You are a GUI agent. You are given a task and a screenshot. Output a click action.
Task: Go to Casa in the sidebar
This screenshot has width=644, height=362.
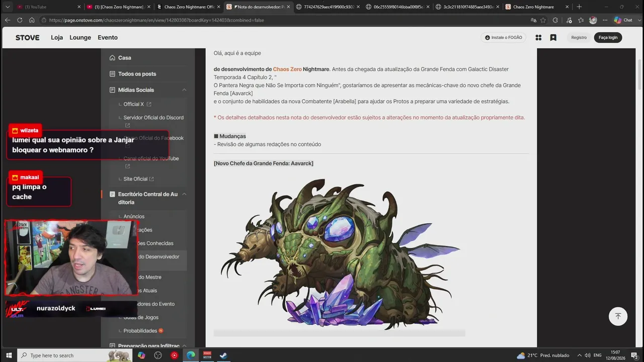click(124, 58)
